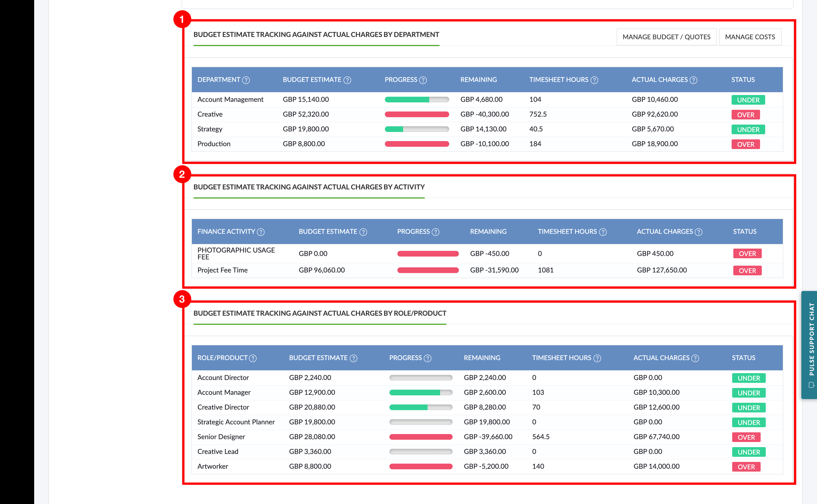This screenshot has height=504, width=817.
Task: Click the Creative Lead role
Action: [x=218, y=452]
